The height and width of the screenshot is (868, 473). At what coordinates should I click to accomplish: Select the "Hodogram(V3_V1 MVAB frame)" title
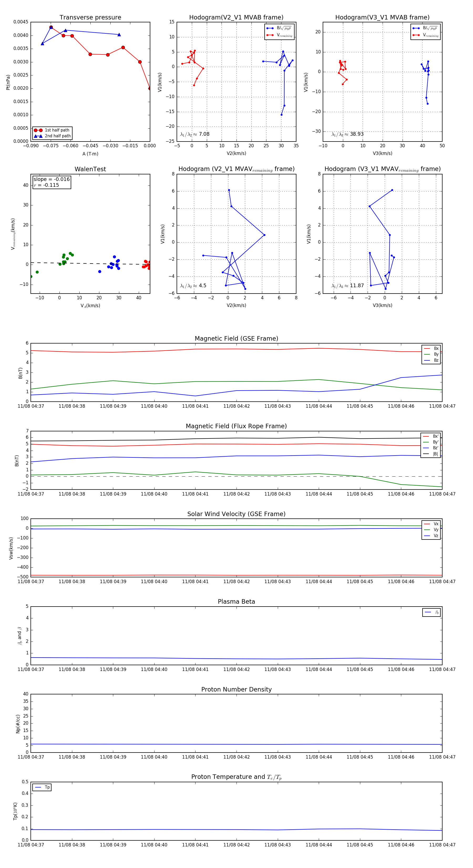[x=382, y=18]
